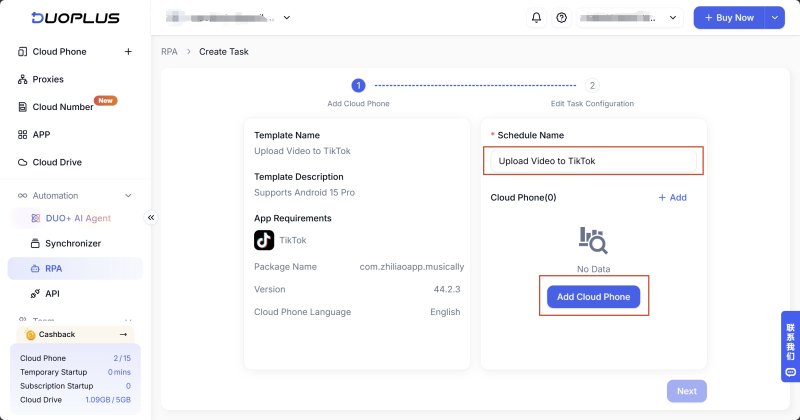This screenshot has height=420, width=800.
Task: Expand the Buy Now dropdown arrow
Action: coord(774,17)
